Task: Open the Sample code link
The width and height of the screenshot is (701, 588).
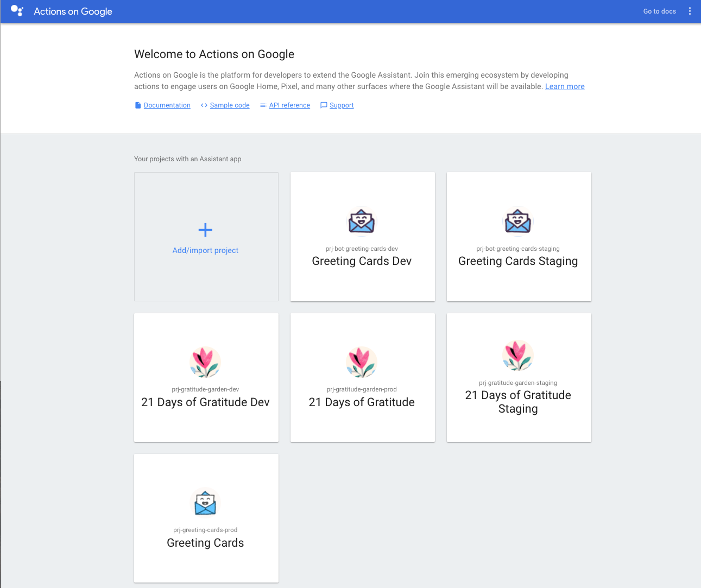Action: [x=230, y=105]
